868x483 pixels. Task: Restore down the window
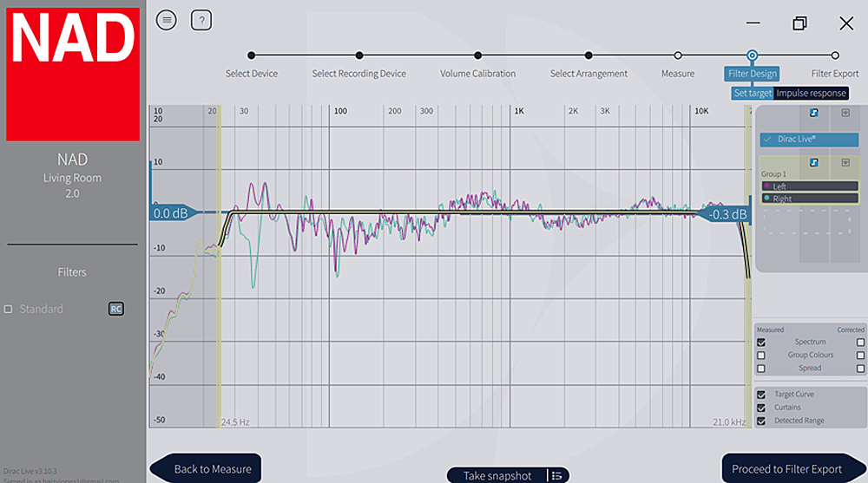click(x=799, y=23)
